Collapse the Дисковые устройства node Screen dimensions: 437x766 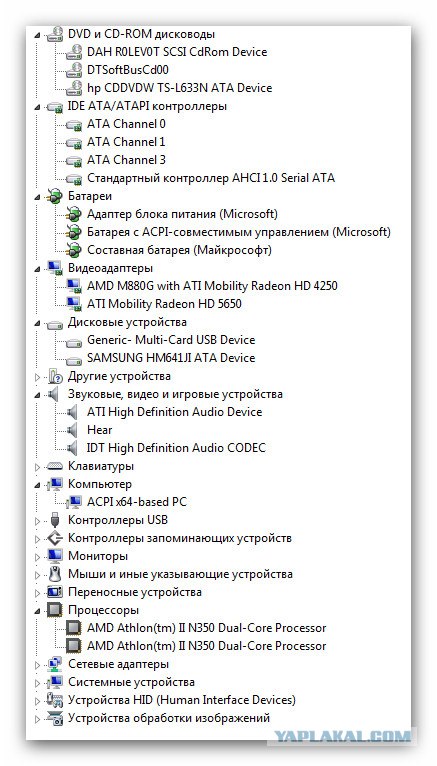[38, 323]
